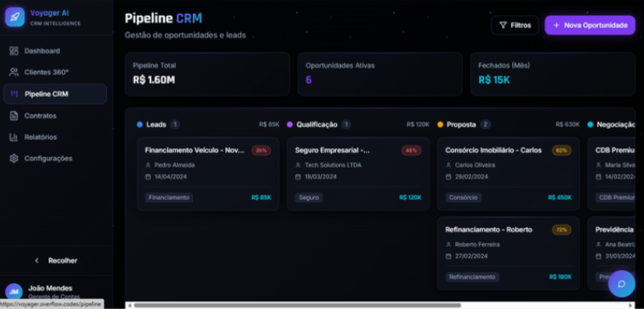Click the 62% probability badge
This screenshot has height=309, width=644.
tap(561, 150)
